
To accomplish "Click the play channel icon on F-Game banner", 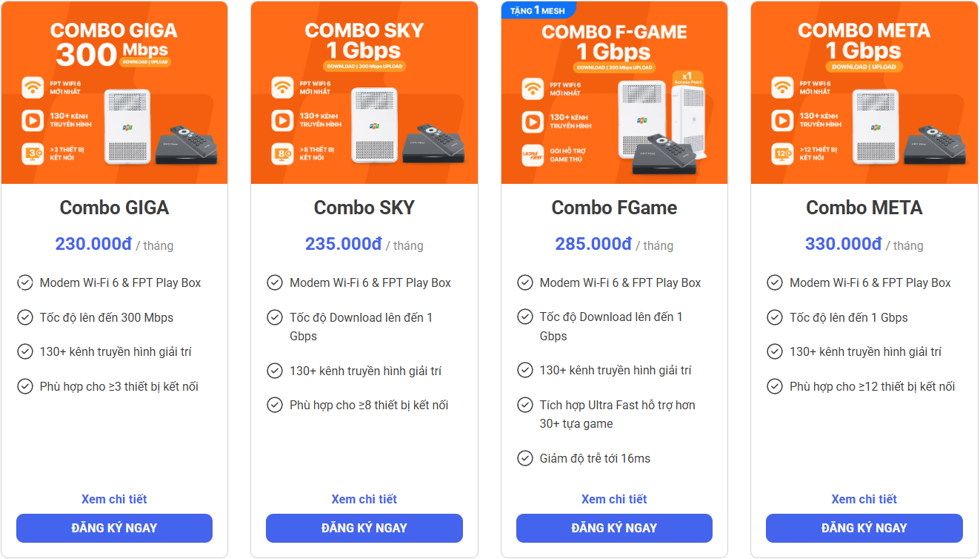I will click(533, 122).
